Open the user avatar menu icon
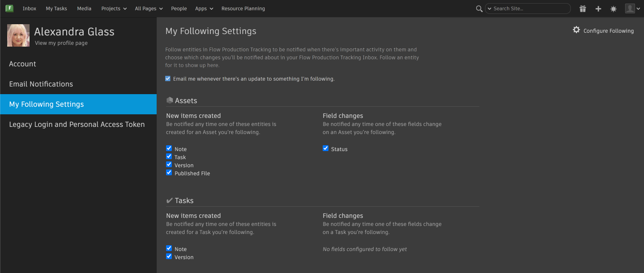 click(632, 9)
